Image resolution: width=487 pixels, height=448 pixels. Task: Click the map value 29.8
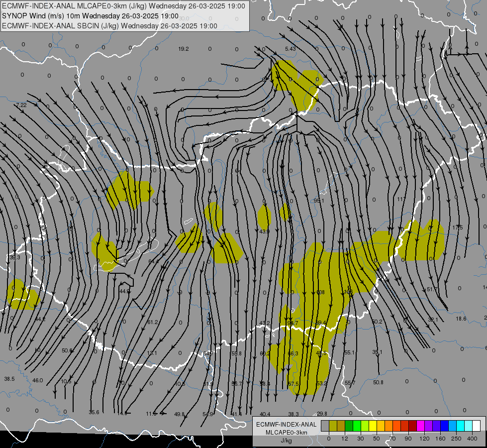coord(322,414)
